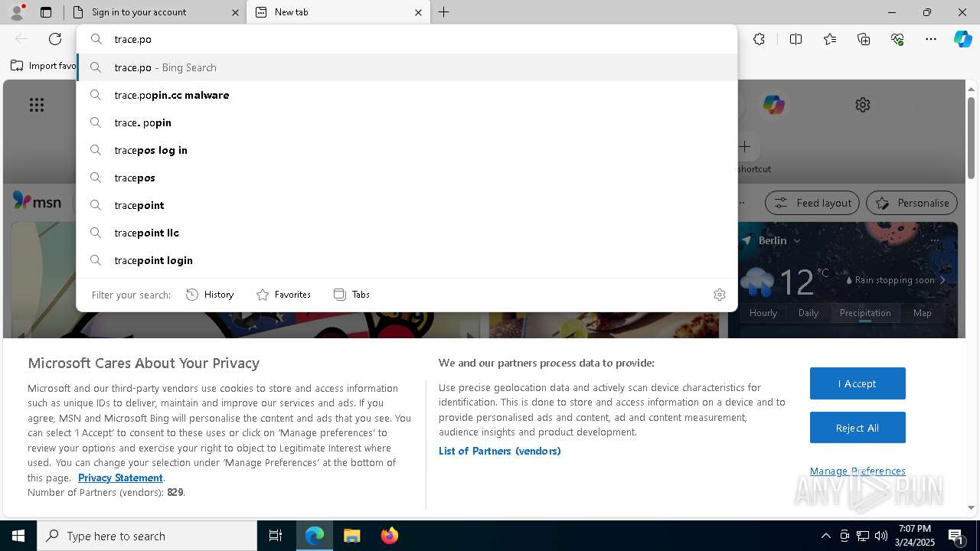Viewport: 980px width, 551px height.
Task: Choose the 'tracepos' suggestion
Action: click(407, 178)
